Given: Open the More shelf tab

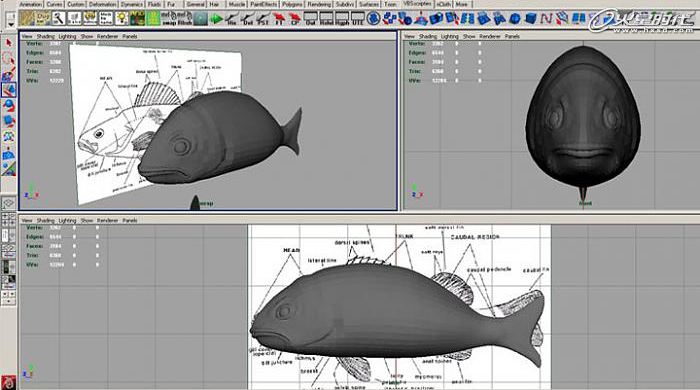Looking at the screenshot, I should point(462,4).
